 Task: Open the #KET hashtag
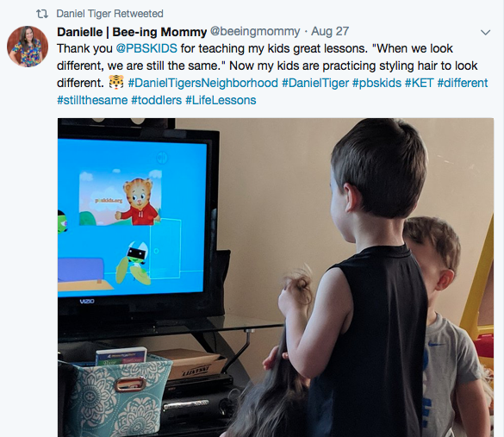pyautogui.click(x=420, y=83)
